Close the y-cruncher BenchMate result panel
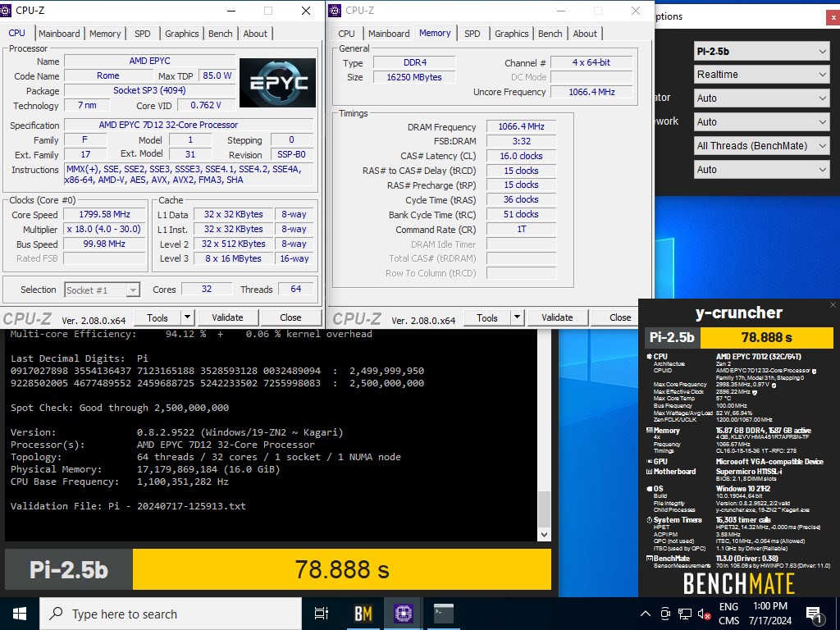The width and height of the screenshot is (840, 630). click(x=833, y=305)
